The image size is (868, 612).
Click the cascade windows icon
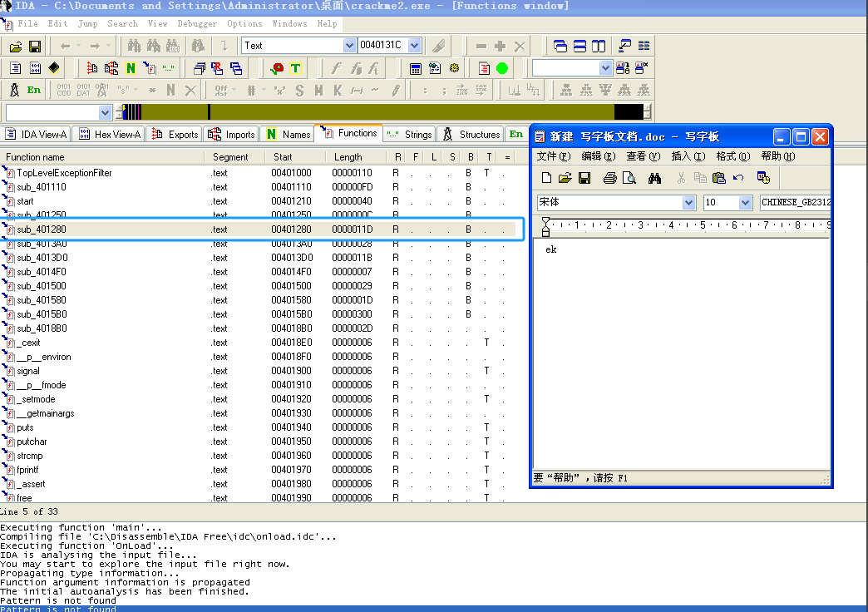pyautogui.click(x=560, y=47)
